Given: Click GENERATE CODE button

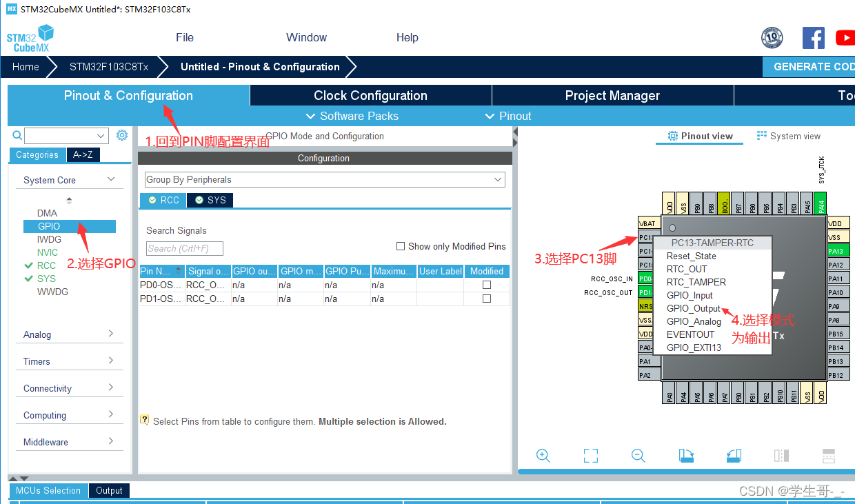Looking at the screenshot, I should click(x=809, y=67).
